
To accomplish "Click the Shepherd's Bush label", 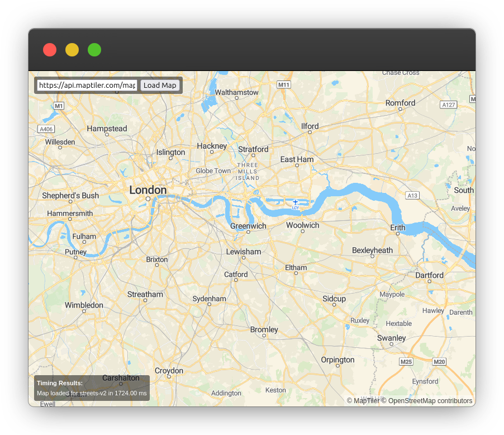I will point(70,196).
